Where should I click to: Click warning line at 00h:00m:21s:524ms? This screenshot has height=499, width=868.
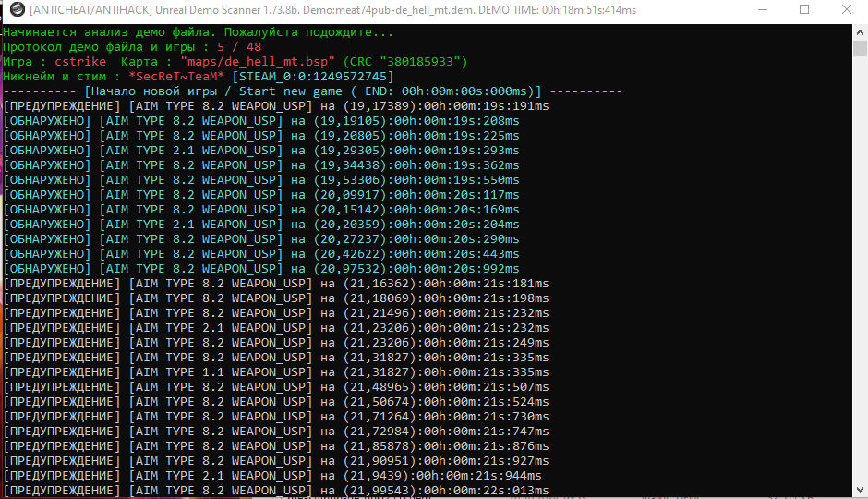pyautogui.click(x=276, y=402)
